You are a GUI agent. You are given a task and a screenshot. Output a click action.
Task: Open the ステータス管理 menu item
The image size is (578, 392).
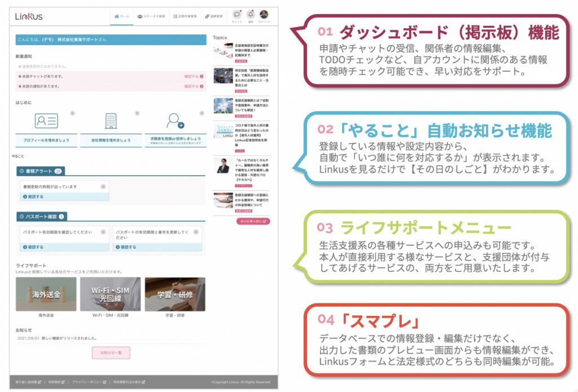pos(151,17)
